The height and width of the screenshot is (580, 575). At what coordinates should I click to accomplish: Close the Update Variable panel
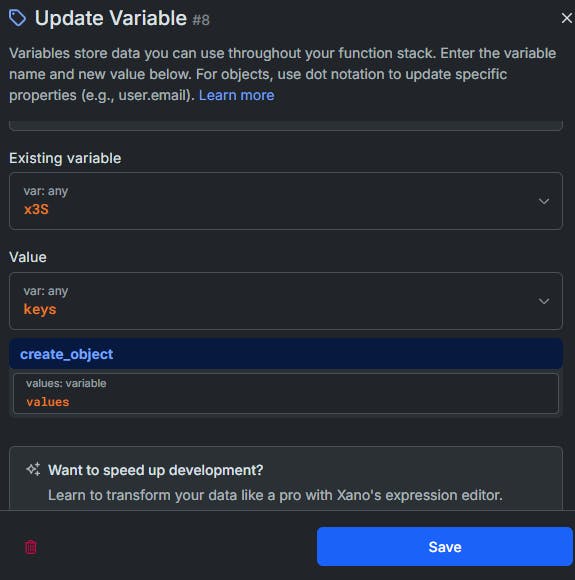566,18
